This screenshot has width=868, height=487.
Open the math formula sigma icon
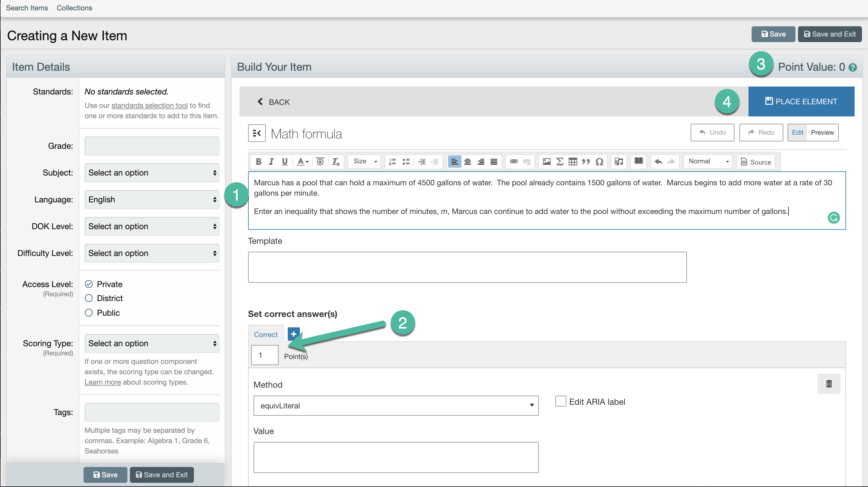click(560, 162)
